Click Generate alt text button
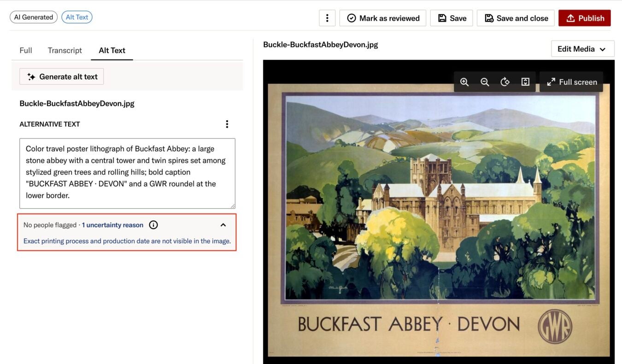Viewport: 622px width, 364px height. click(x=62, y=76)
